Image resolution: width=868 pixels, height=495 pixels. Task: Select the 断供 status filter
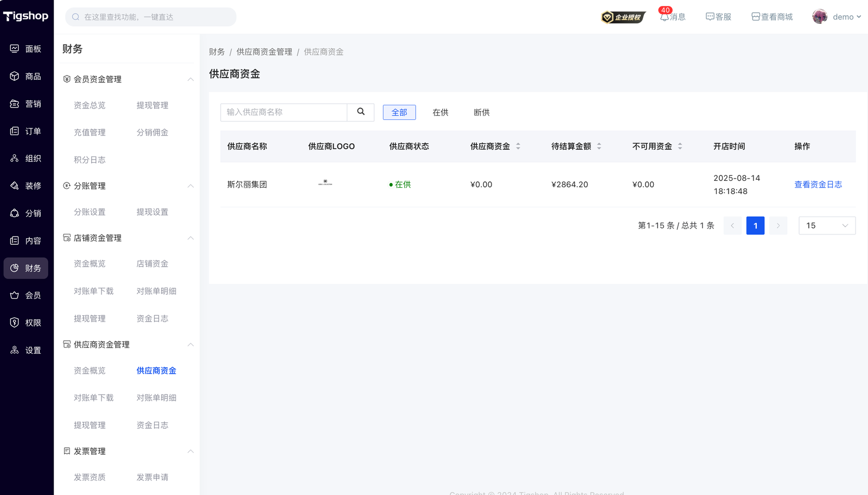click(x=481, y=112)
